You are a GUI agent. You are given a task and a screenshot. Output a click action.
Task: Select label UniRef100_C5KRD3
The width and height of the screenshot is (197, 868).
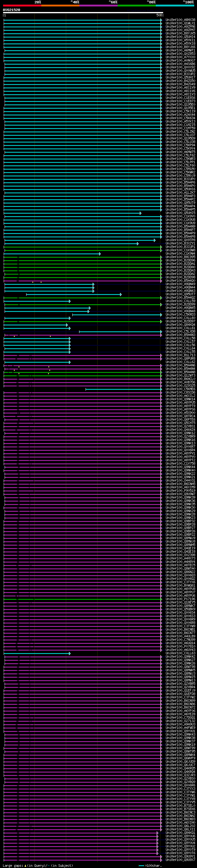[x=180, y=315]
